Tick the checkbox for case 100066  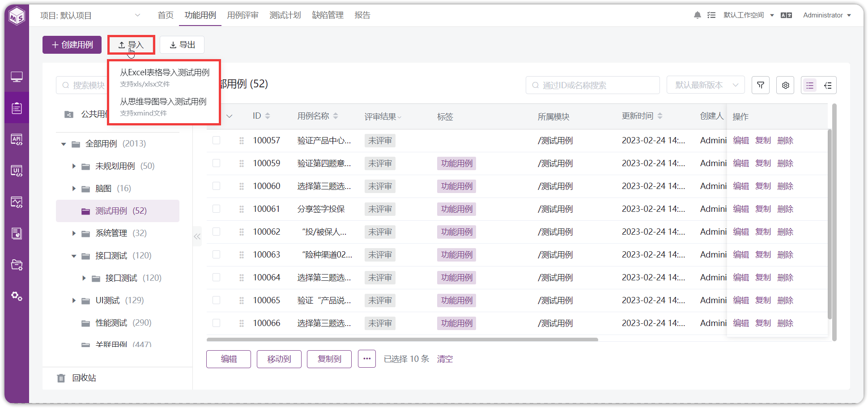coord(217,323)
